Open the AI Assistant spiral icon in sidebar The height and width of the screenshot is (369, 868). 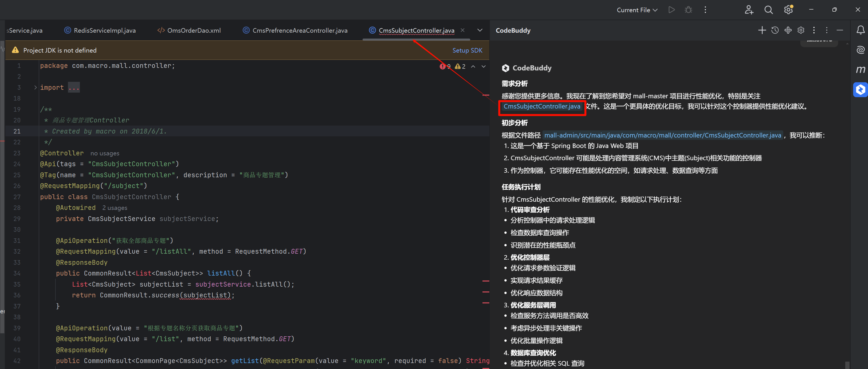(x=860, y=50)
